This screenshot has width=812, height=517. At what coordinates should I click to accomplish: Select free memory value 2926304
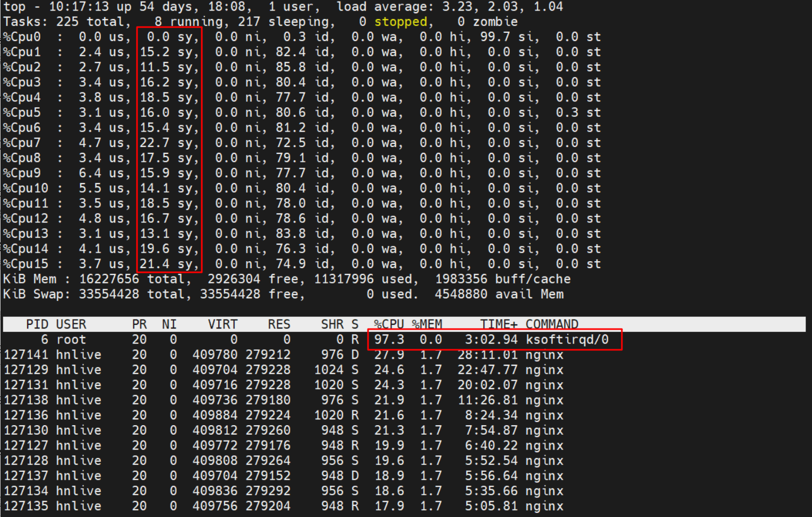[234, 279]
